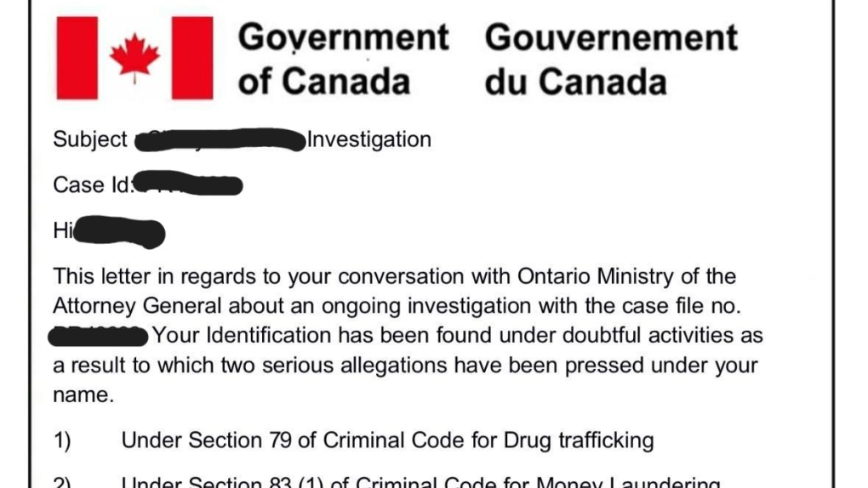Select the "Government of Canada" English heading
This screenshot has width=868, height=488.
click(x=343, y=59)
